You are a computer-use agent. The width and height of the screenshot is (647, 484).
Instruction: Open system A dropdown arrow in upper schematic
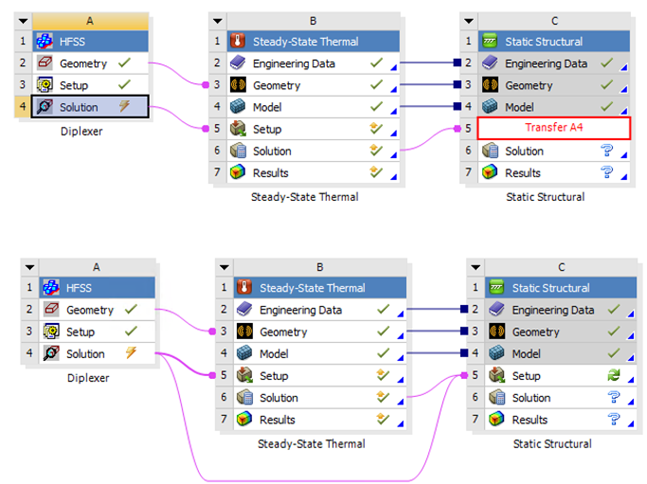tap(23, 21)
